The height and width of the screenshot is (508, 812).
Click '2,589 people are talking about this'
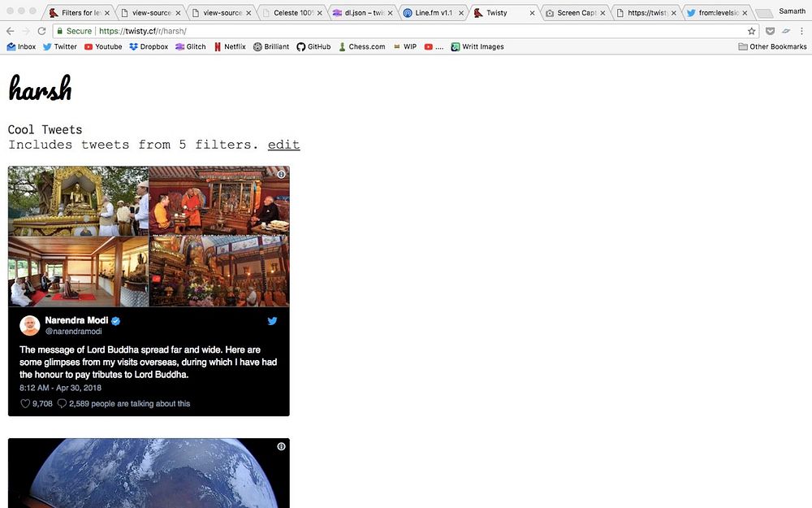coord(129,403)
